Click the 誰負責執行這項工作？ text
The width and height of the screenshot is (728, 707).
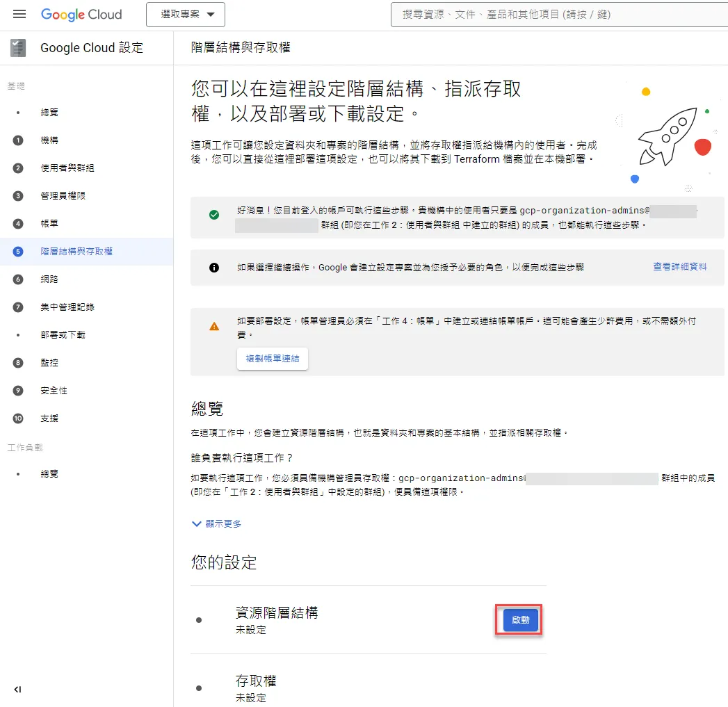pos(242,458)
